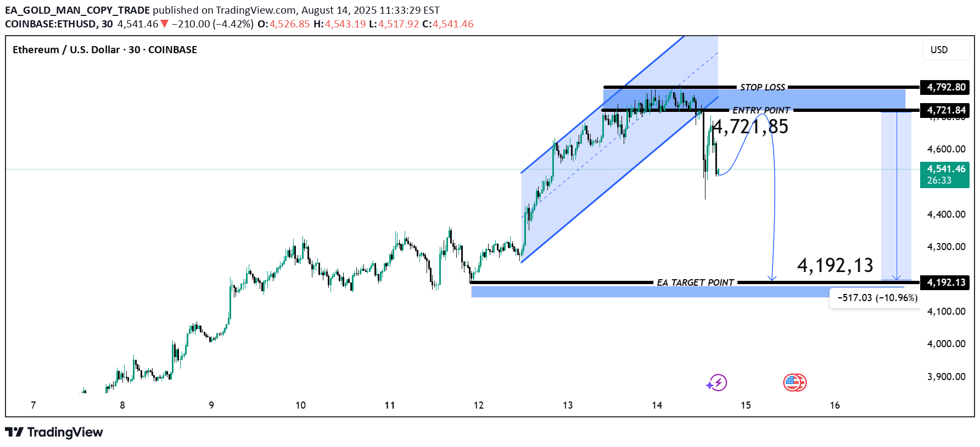Screen dimensions: 980x447
Task: Click the 4,792.80 stop loss price label
Action: point(945,87)
